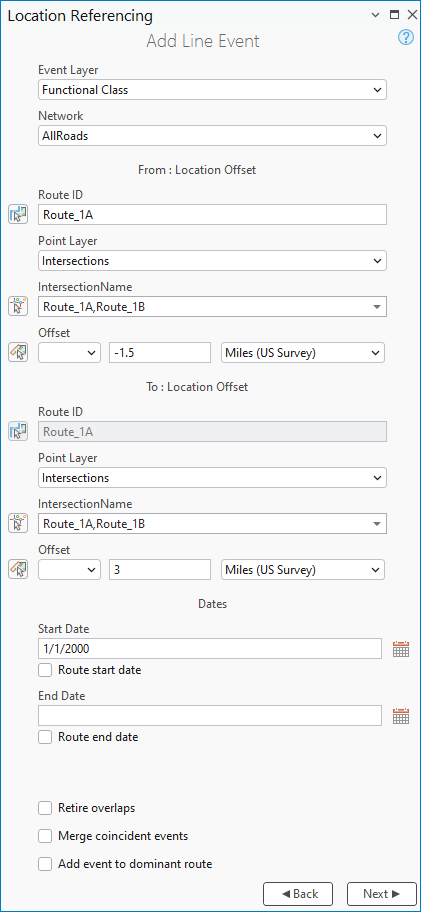Click the Next button

pyautogui.click(x=382, y=893)
